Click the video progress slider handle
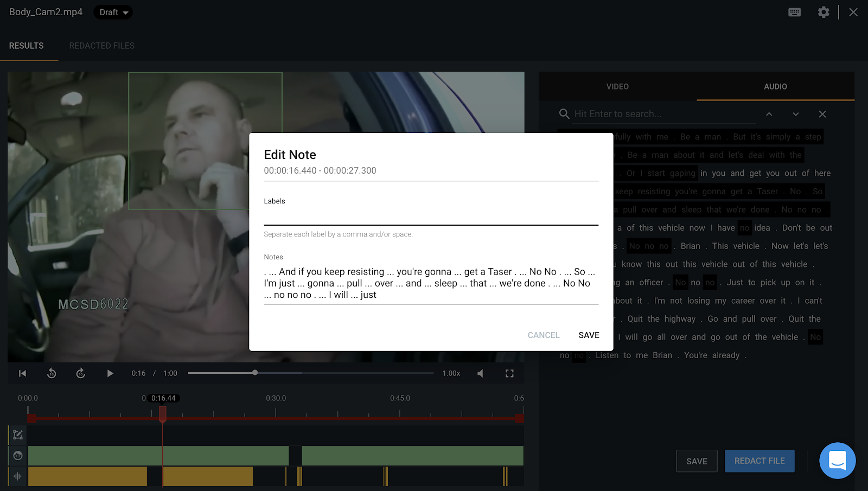The width and height of the screenshot is (868, 491). (x=255, y=373)
